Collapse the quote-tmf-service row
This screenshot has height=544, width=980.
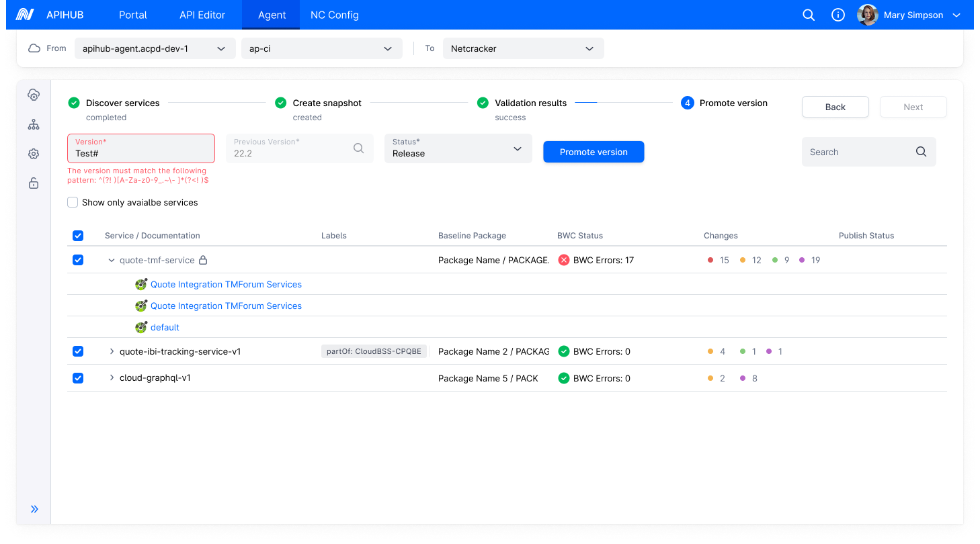[112, 260]
